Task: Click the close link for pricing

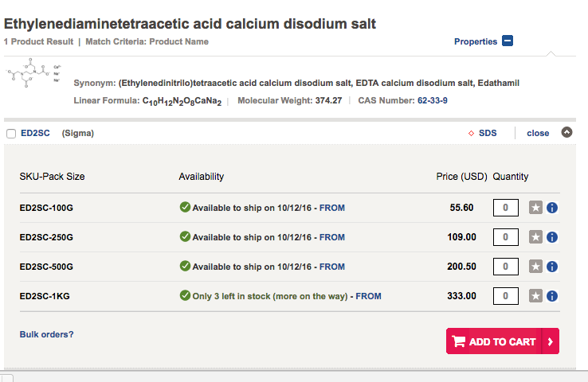Action: click(x=538, y=133)
